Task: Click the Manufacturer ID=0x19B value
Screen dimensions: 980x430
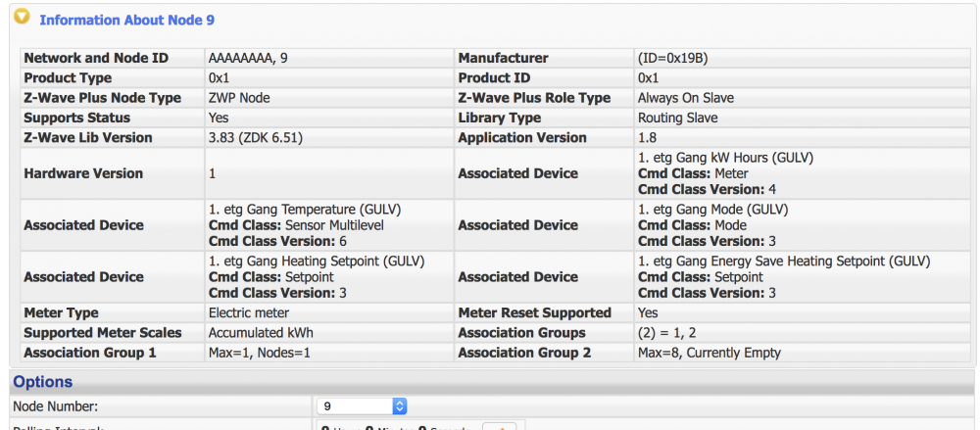Action: [672, 58]
